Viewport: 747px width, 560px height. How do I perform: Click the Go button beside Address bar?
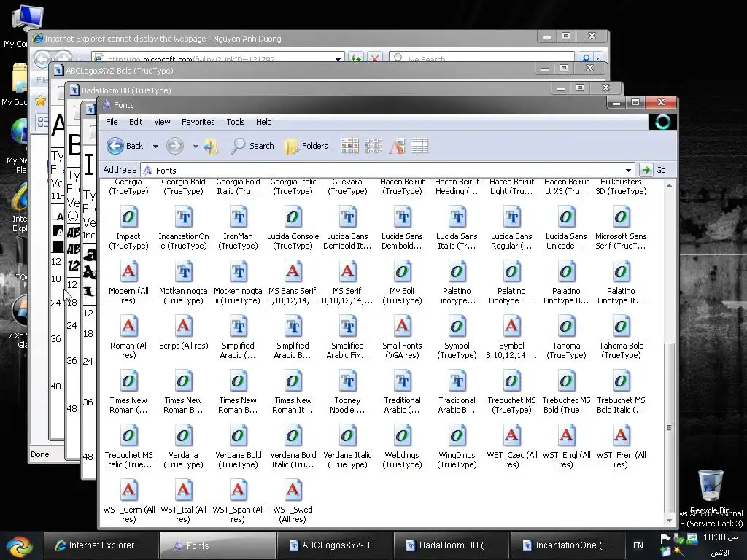point(654,170)
